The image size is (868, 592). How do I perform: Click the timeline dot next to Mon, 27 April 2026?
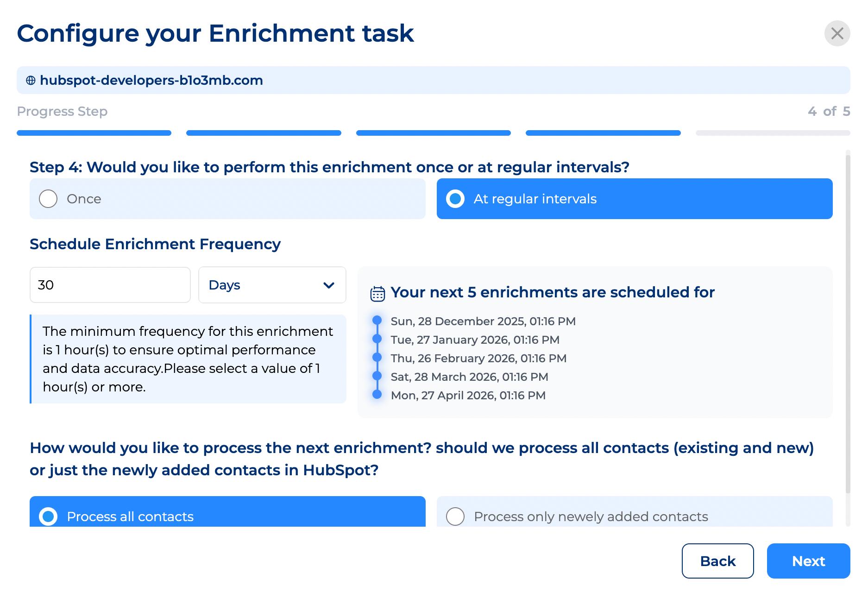(377, 394)
